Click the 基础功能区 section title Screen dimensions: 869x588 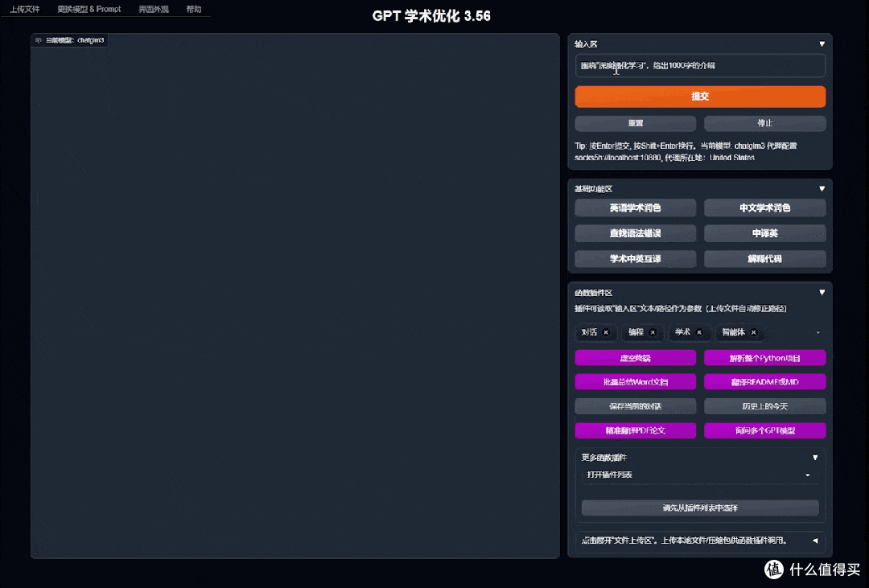(x=594, y=189)
